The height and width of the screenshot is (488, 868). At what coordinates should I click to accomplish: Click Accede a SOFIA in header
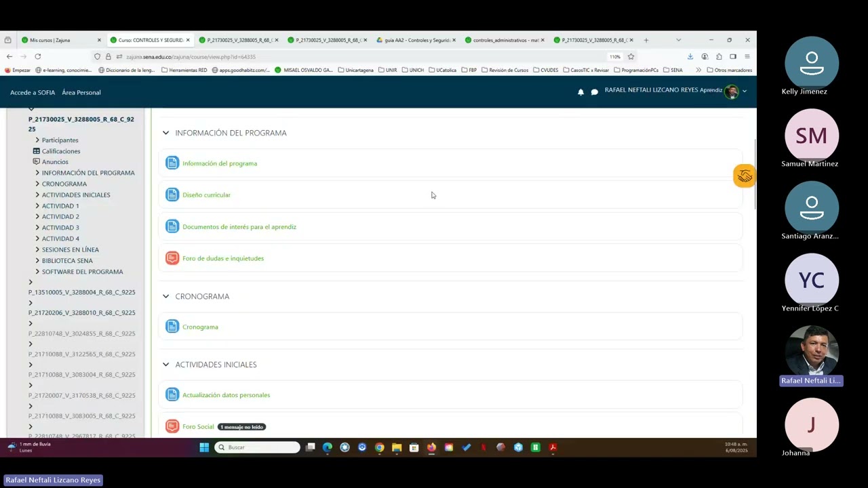(33, 92)
